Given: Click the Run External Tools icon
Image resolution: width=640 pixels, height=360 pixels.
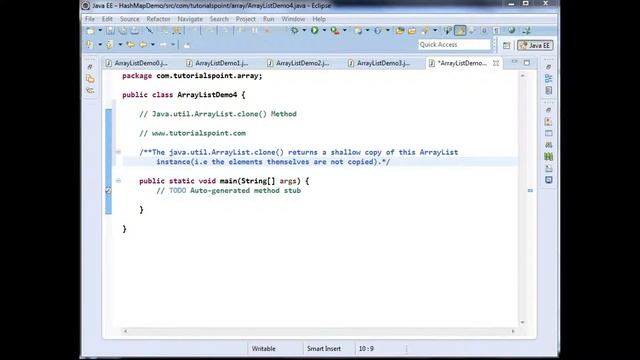Looking at the screenshot, I should point(335,31).
